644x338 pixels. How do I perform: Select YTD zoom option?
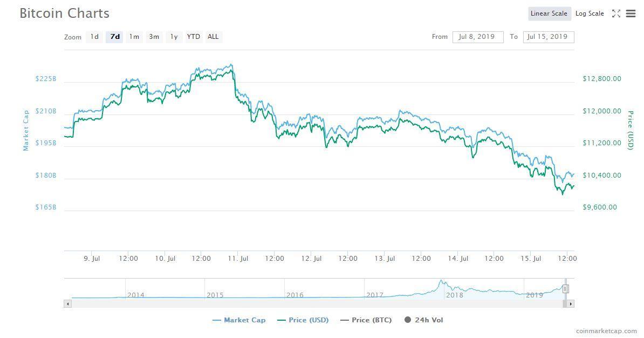193,37
